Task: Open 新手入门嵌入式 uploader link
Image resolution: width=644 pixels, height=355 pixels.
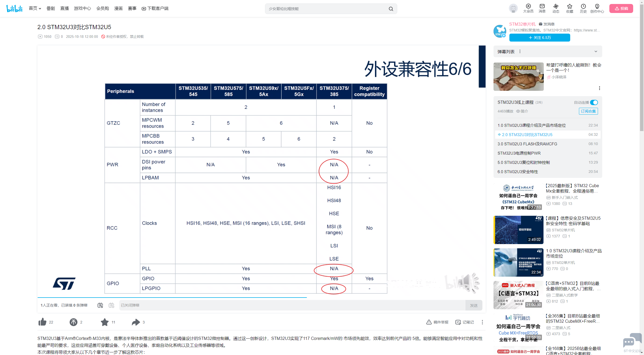Action: [562, 197]
